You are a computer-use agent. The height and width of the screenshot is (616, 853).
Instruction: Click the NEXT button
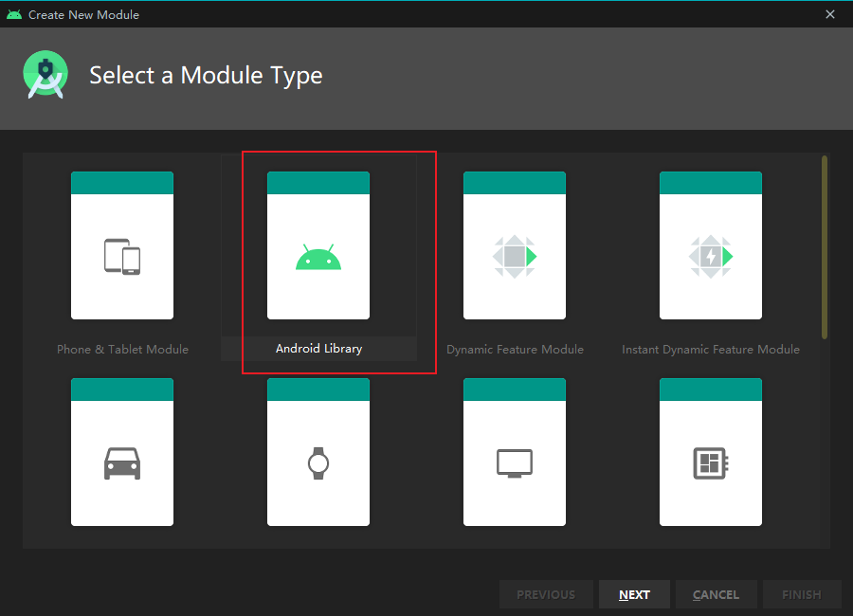point(634,594)
